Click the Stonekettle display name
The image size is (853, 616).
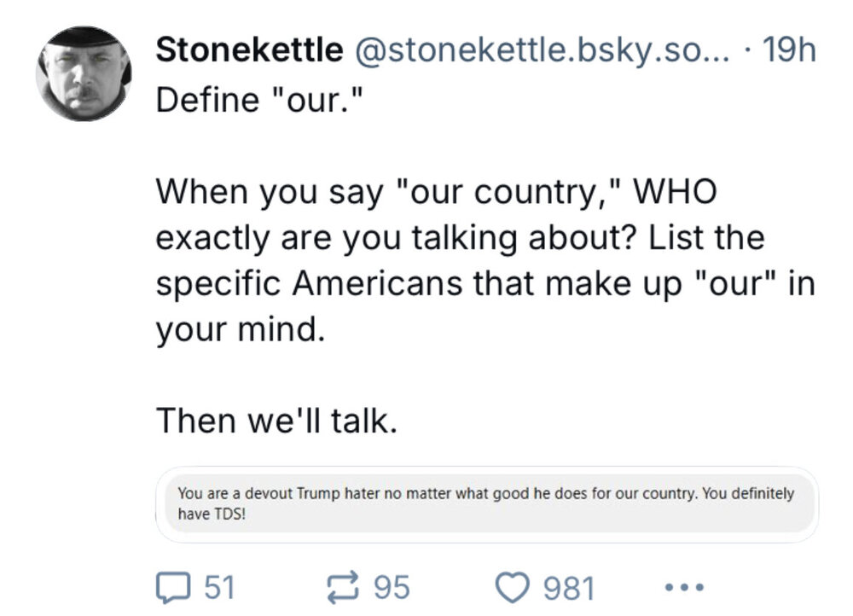pyautogui.click(x=248, y=52)
